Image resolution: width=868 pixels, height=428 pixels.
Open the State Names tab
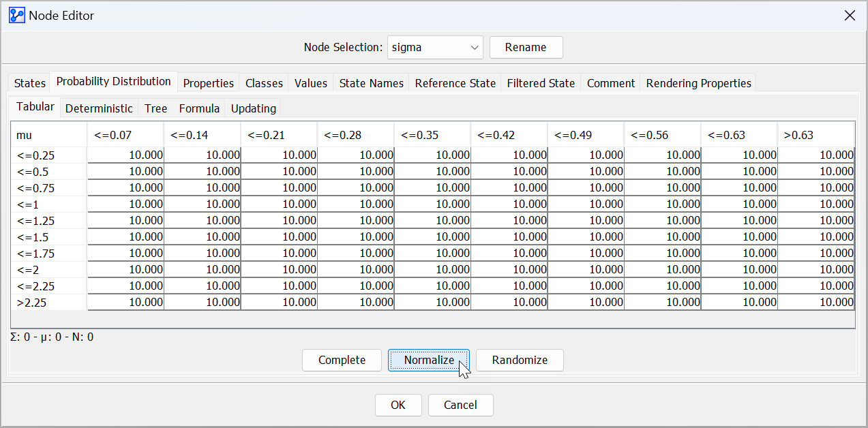[x=371, y=83]
